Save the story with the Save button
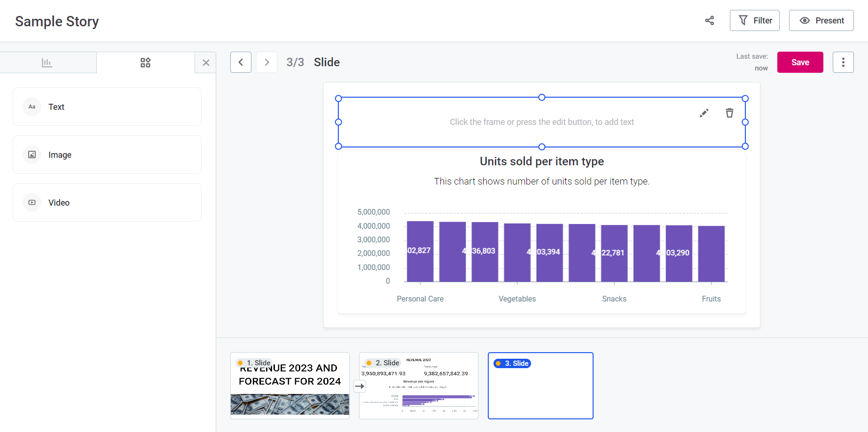The height and width of the screenshot is (432, 868). pos(800,62)
